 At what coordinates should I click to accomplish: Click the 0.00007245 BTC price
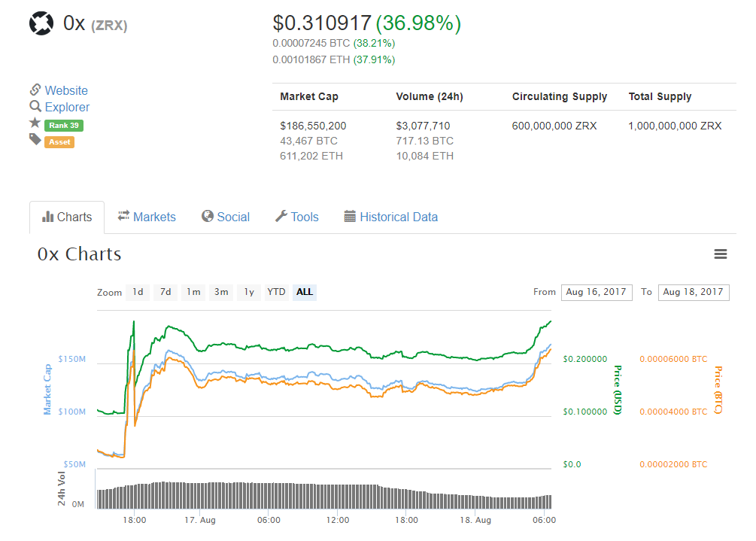point(311,44)
